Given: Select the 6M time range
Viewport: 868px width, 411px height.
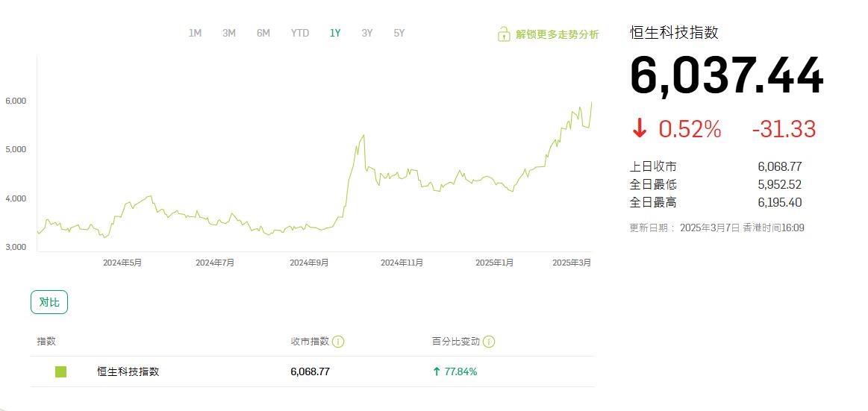Looking at the screenshot, I should coord(263,33).
